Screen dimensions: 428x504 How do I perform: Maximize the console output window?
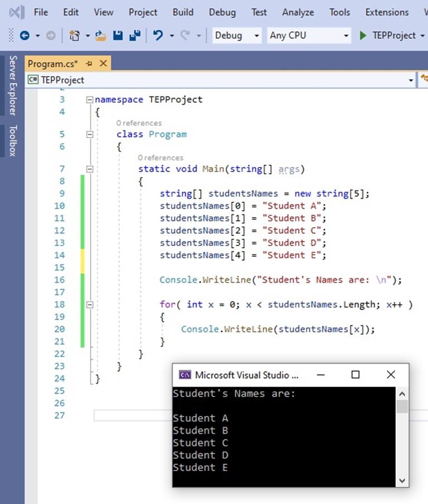pyautogui.click(x=356, y=375)
